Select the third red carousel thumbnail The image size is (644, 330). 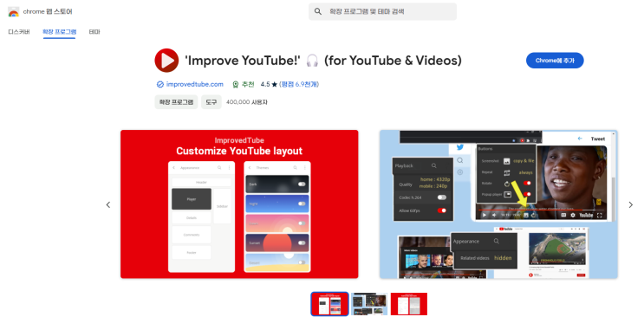[408, 304]
